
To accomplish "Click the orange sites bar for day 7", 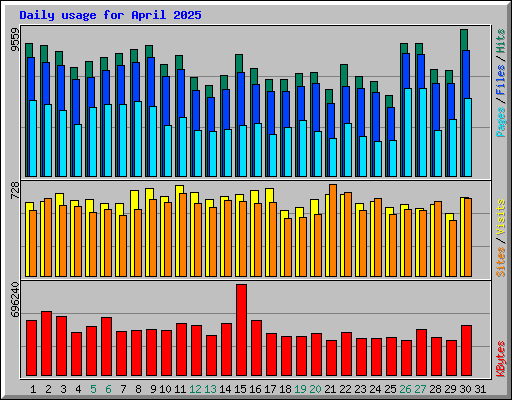I will pyautogui.click(x=123, y=246).
